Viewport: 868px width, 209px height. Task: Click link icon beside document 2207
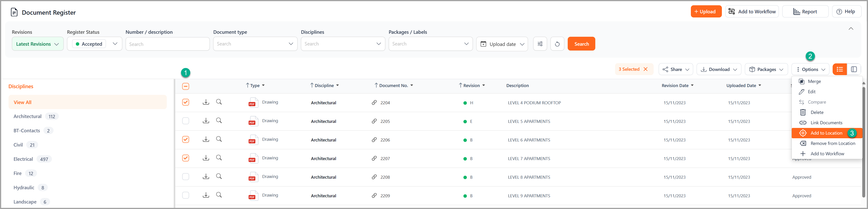point(374,158)
